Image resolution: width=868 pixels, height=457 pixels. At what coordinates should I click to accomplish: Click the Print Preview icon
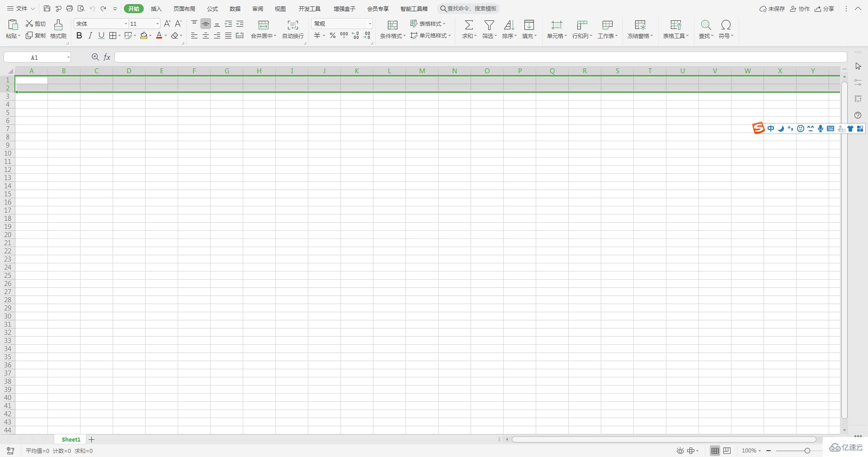pyautogui.click(x=81, y=9)
